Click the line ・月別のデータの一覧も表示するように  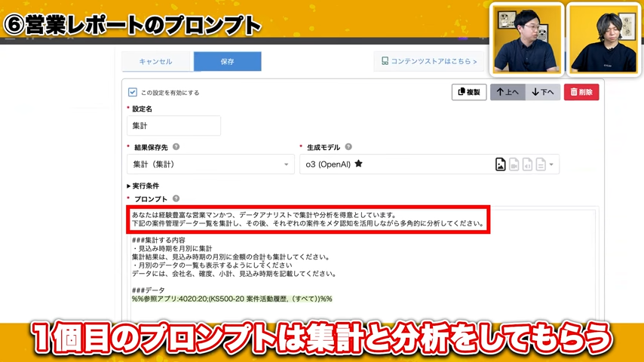212,265
